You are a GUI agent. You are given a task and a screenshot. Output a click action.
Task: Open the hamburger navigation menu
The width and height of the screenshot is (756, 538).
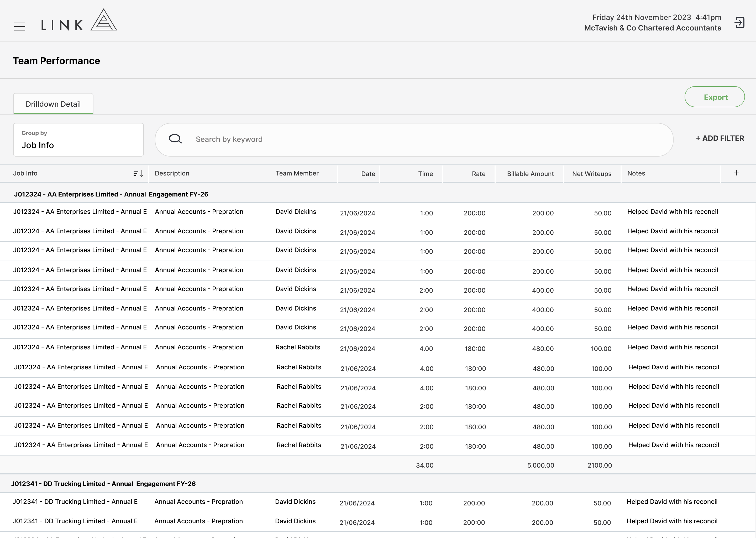pos(19,27)
